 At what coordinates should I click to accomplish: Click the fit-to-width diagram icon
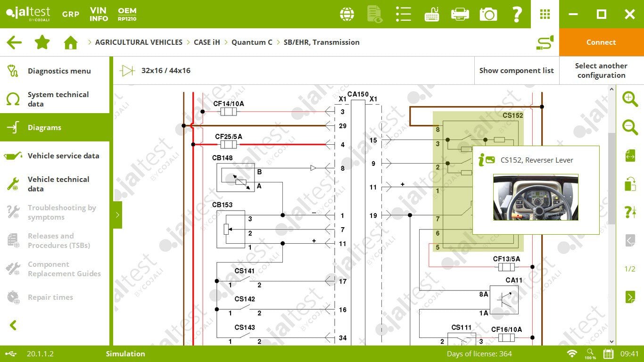[x=630, y=156]
